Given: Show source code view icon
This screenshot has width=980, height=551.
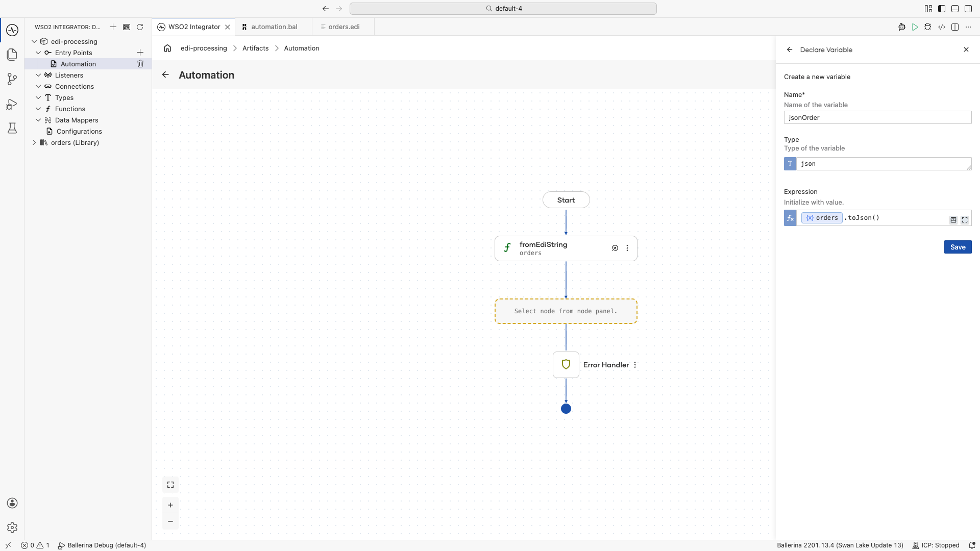Looking at the screenshot, I should [x=942, y=27].
